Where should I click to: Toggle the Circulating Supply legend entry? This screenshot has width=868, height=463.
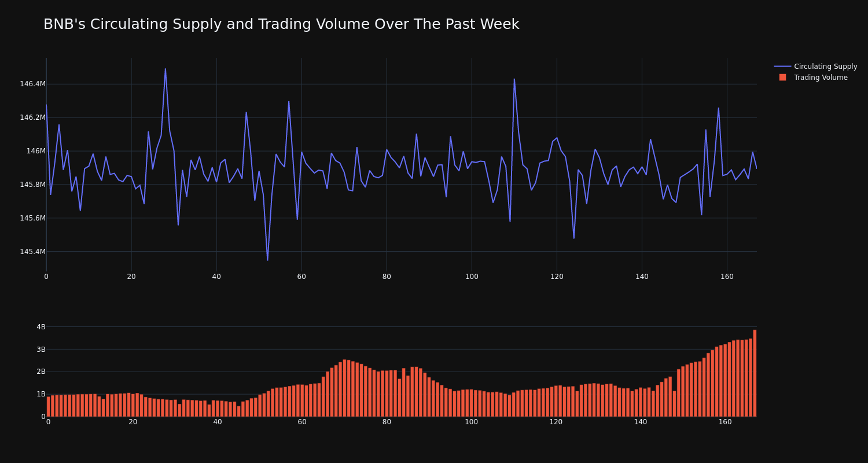[x=815, y=67]
